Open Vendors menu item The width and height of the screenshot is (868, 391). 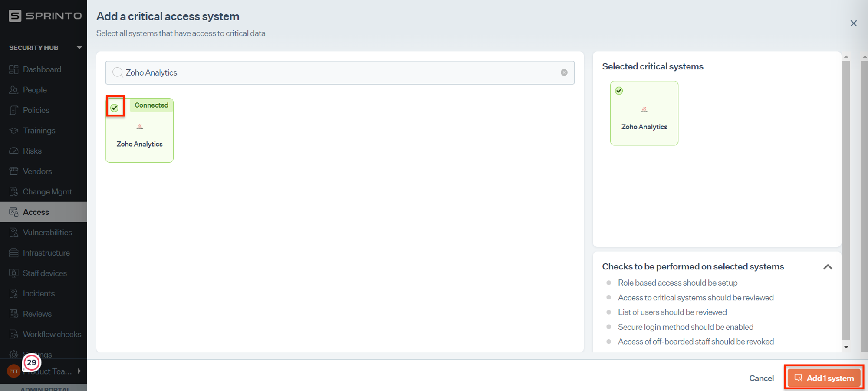pyautogui.click(x=43, y=171)
